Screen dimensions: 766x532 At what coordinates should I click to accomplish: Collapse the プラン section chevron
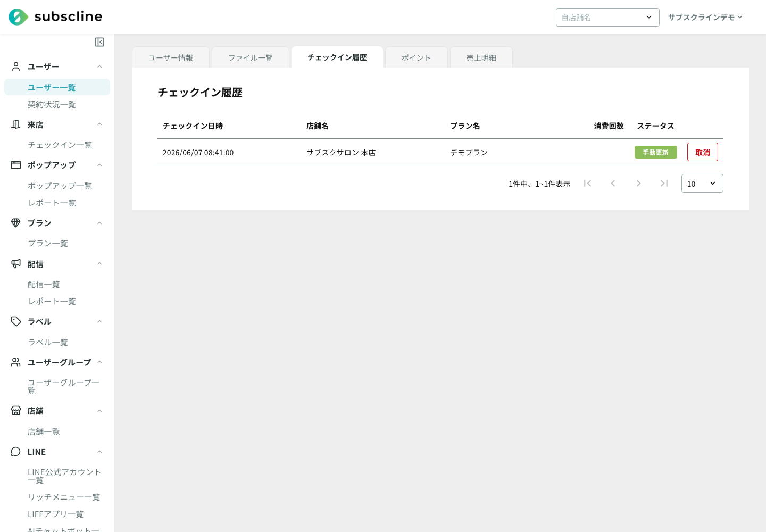point(99,223)
